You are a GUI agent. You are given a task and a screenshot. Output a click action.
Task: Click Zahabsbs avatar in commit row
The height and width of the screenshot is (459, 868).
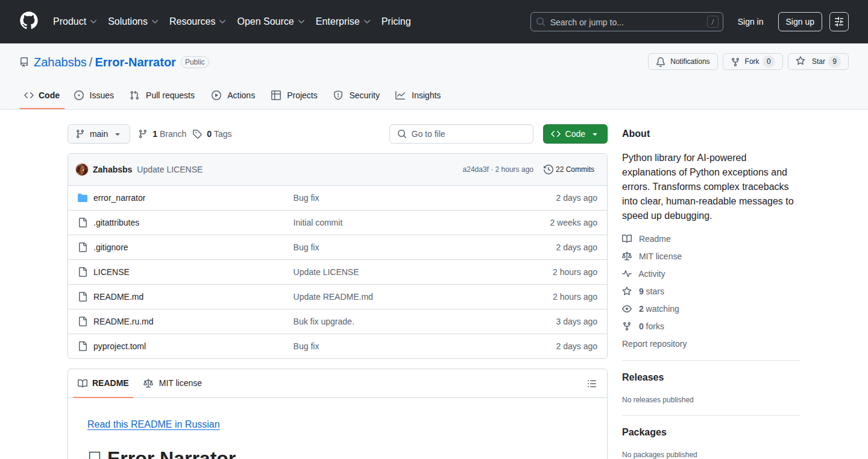coord(82,169)
